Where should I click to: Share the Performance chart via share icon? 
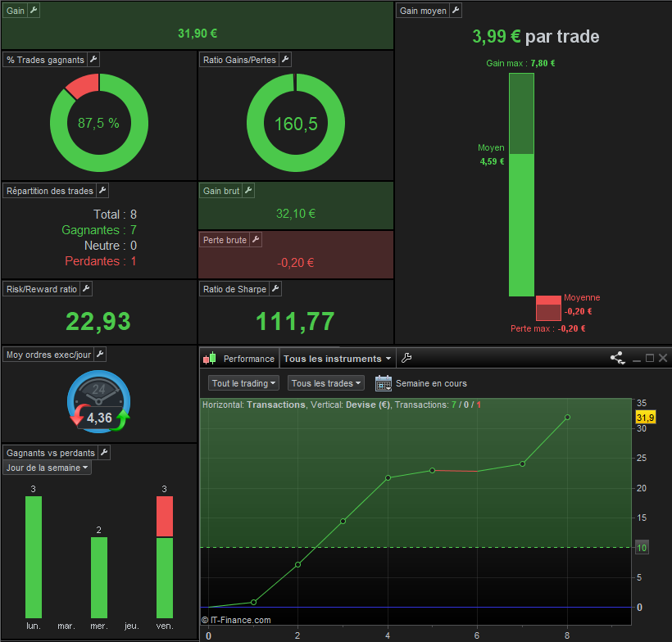[x=618, y=358]
